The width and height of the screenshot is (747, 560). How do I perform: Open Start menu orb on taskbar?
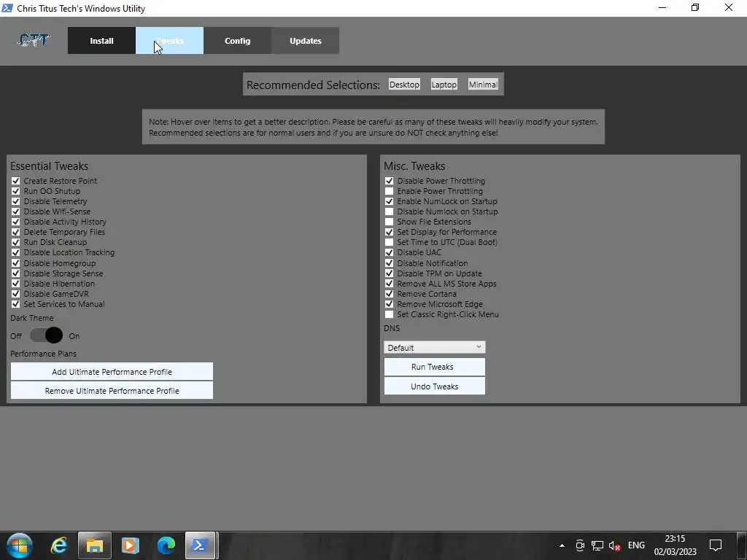[x=20, y=545]
